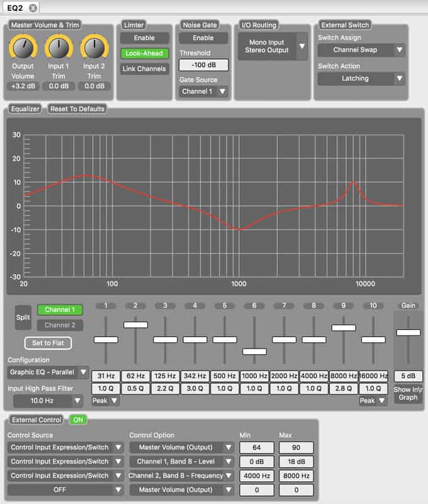The image size is (428, 504).
Task: Open the Gate Source Channel 1 dropdown
Action: [x=203, y=91]
